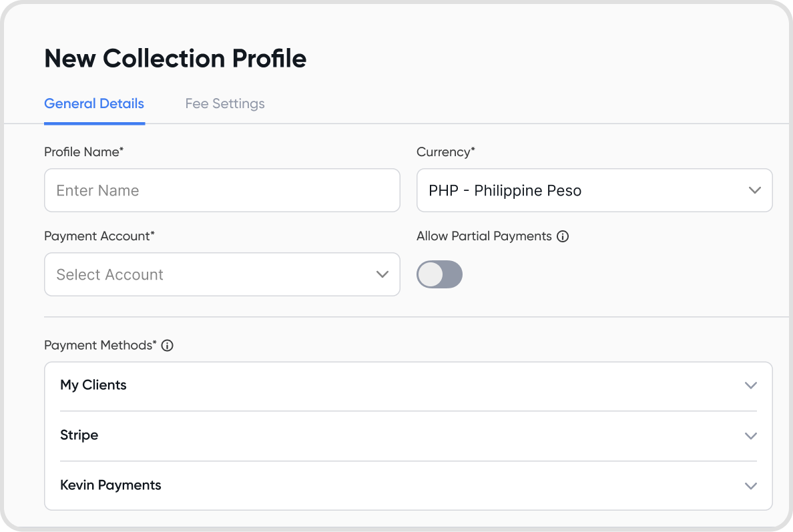Select the General Details tab
Image resolution: width=793 pixels, height=532 pixels.
(94, 103)
